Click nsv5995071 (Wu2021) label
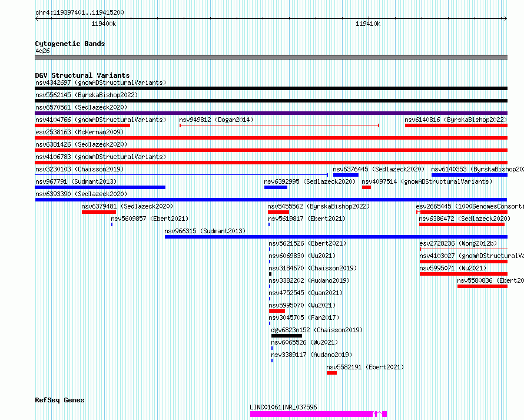The height and width of the screenshot is (420, 524). (x=453, y=268)
